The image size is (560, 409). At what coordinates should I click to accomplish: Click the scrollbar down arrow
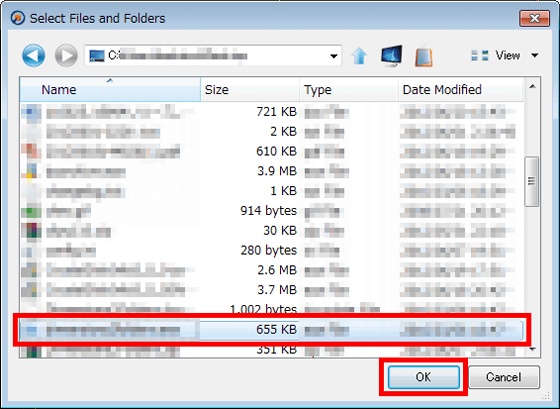click(532, 349)
